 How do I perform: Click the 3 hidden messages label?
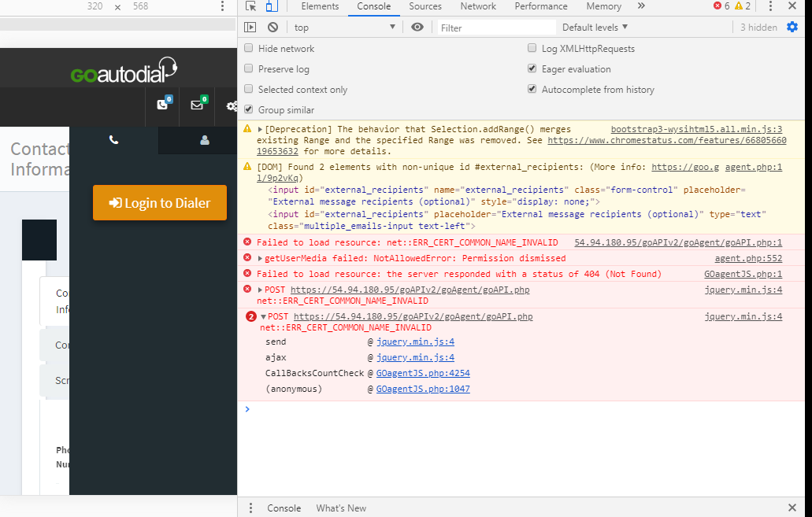pyautogui.click(x=758, y=28)
